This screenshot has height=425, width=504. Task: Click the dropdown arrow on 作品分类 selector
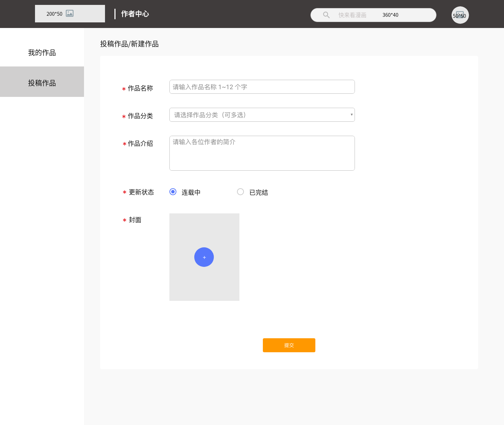351,115
